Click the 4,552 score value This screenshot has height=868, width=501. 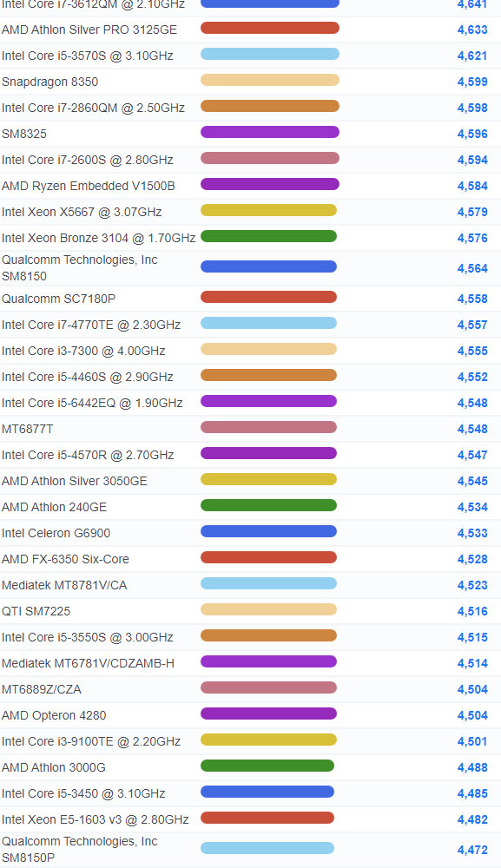(x=472, y=377)
